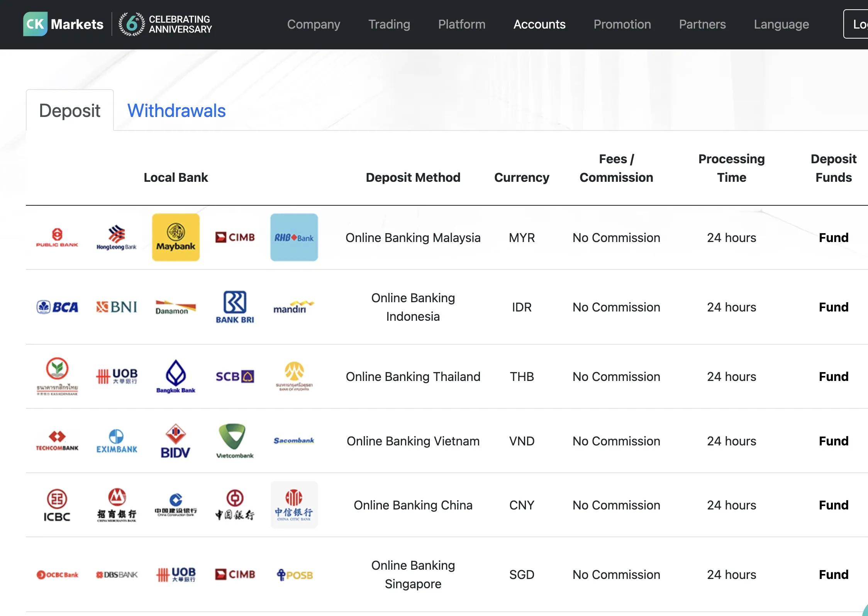Image resolution: width=868 pixels, height=616 pixels.
Task: Choose the BIDV bank logo
Action: [176, 441]
